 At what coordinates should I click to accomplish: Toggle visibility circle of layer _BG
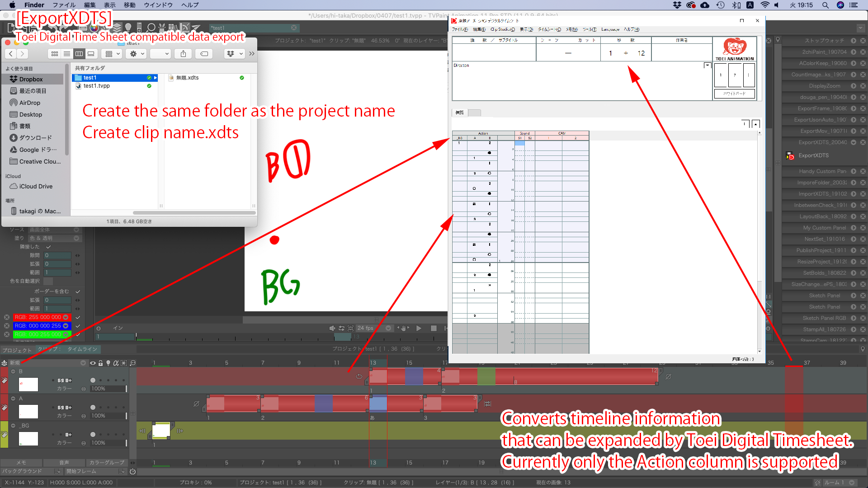[x=93, y=435]
